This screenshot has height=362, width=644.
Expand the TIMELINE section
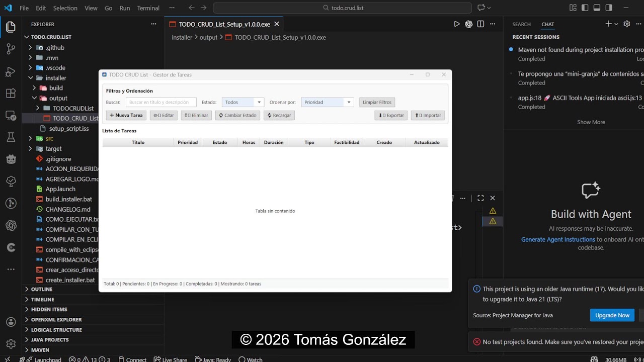click(x=43, y=299)
